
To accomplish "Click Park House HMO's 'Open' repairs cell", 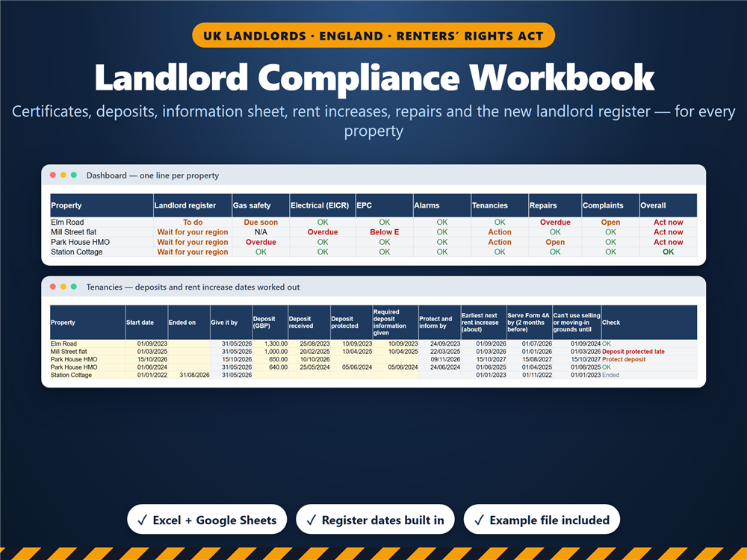I will click(555, 243).
